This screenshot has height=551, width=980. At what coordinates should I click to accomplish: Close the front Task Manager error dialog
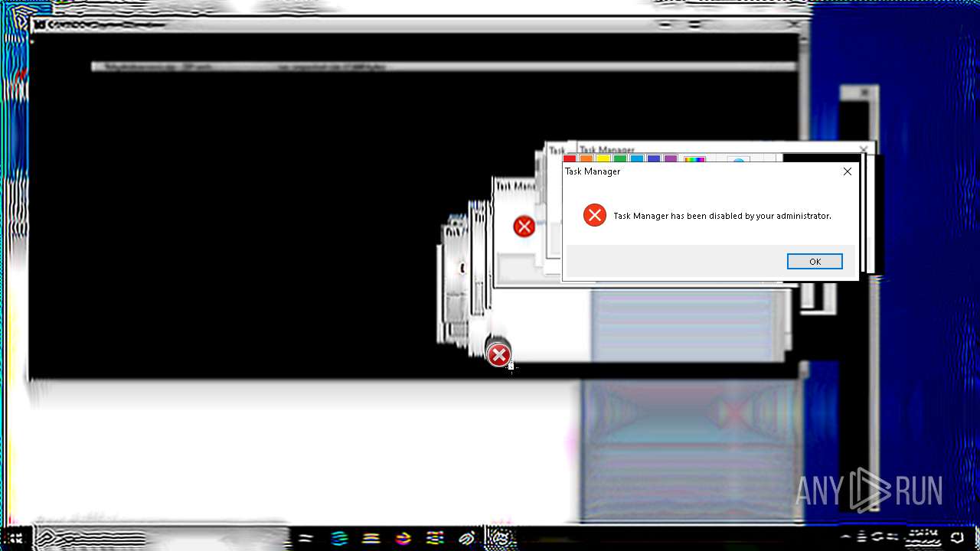(847, 171)
